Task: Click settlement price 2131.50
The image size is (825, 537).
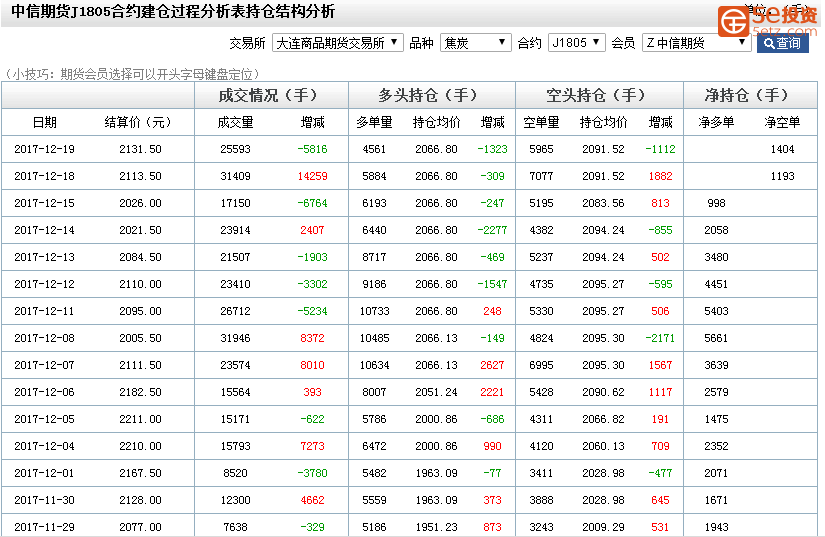Action: tap(140, 149)
